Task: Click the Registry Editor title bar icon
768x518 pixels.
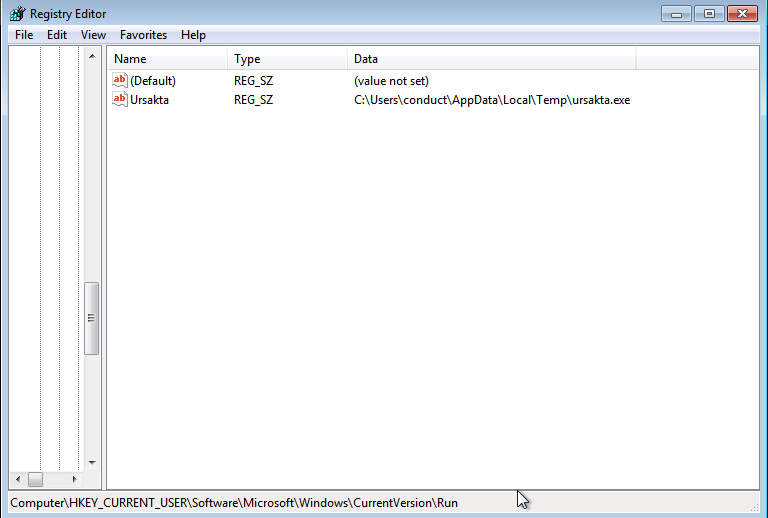Action: click(18, 14)
